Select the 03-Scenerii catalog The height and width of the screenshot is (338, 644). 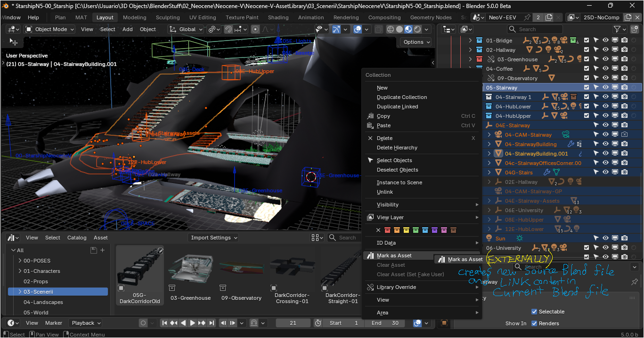tap(58, 292)
